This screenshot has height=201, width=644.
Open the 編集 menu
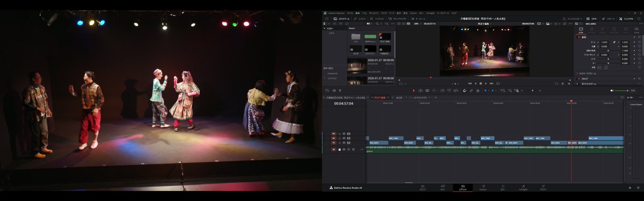tap(357, 13)
